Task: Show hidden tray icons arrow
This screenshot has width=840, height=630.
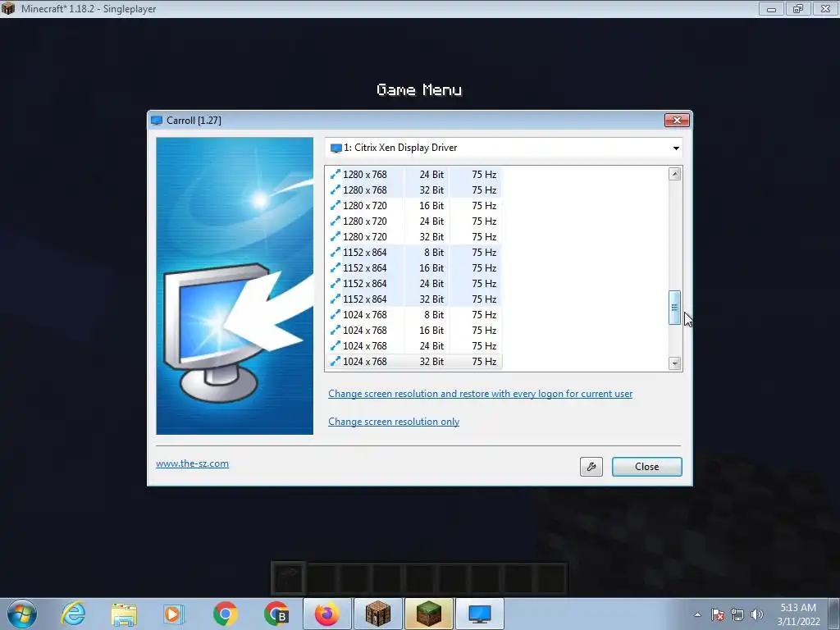Action: 697,614
